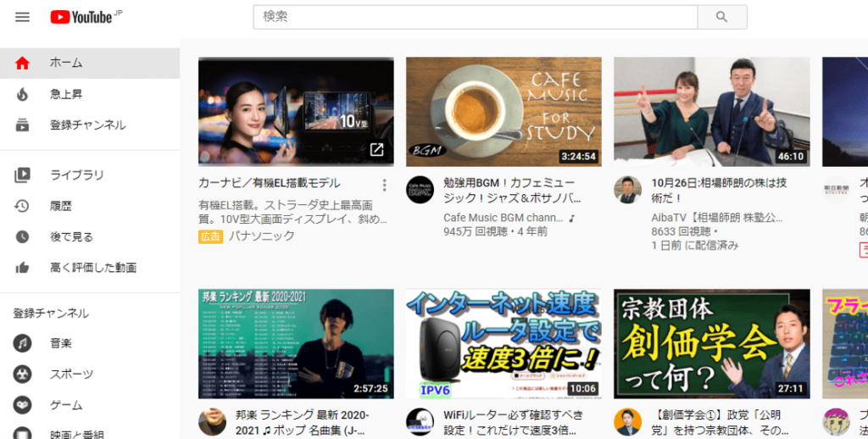
Task: Click the YouTube logo
Action: click(x=82, y=17)
